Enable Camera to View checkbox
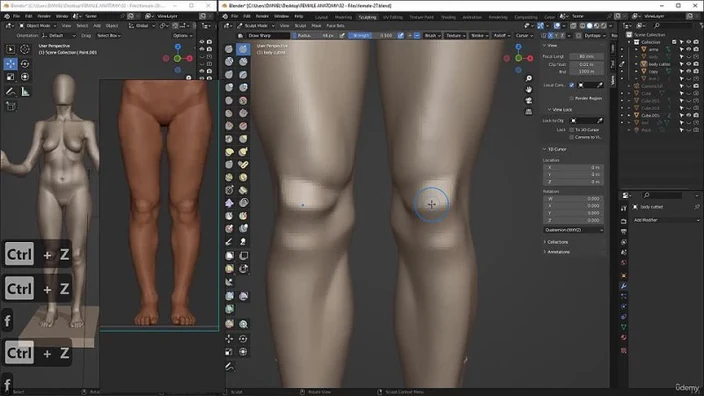This screenshot has height=396, width=704. [x=572, y=137]
